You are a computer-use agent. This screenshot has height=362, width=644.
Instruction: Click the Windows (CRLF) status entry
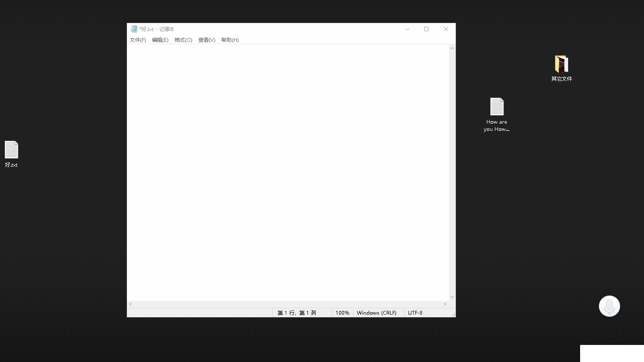coord(377,313)
